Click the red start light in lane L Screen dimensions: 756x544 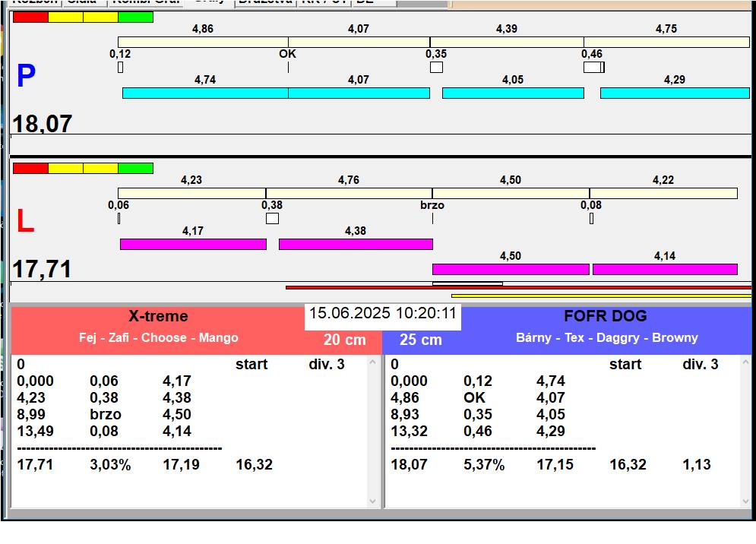(x=30, y=168)
